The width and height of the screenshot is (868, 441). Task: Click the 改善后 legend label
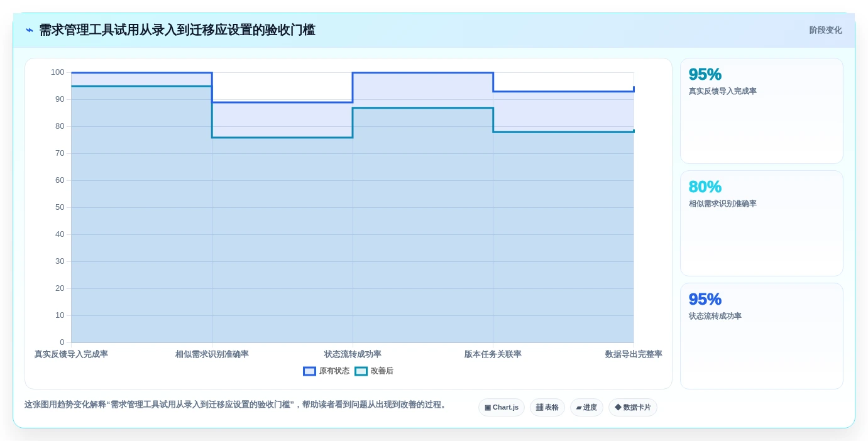pyautogui.click(x=382, y=371)
